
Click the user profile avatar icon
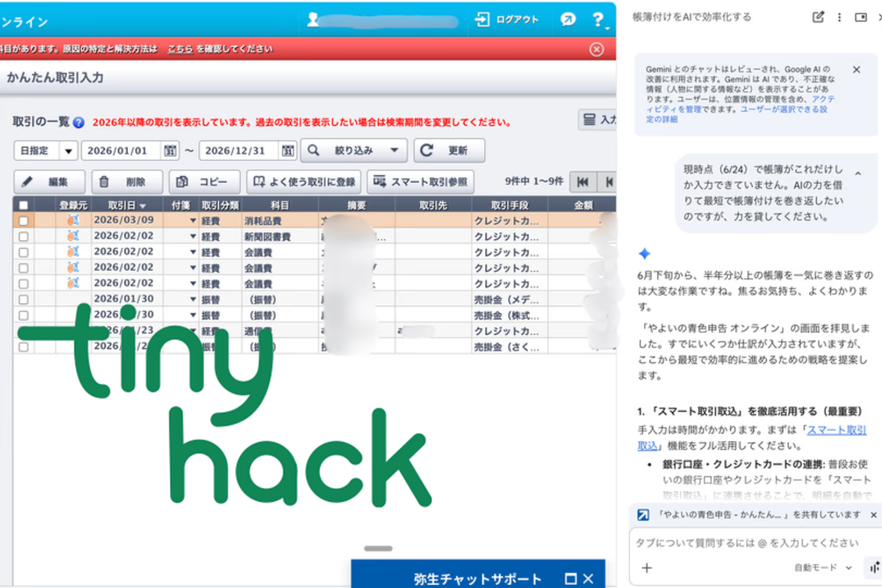[x=314, y=20]
